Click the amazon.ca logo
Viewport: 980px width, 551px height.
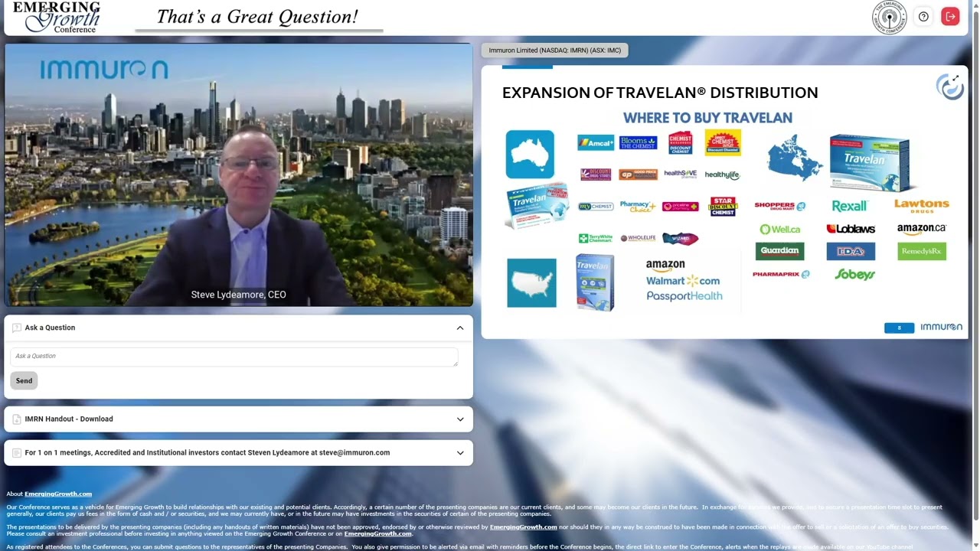(922, 229)
